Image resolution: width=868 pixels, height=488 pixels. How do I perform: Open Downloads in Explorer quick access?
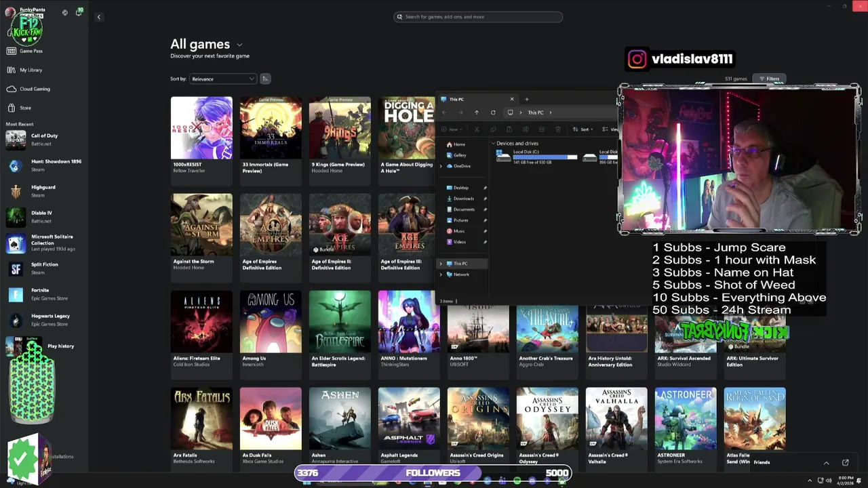point(463,199)
